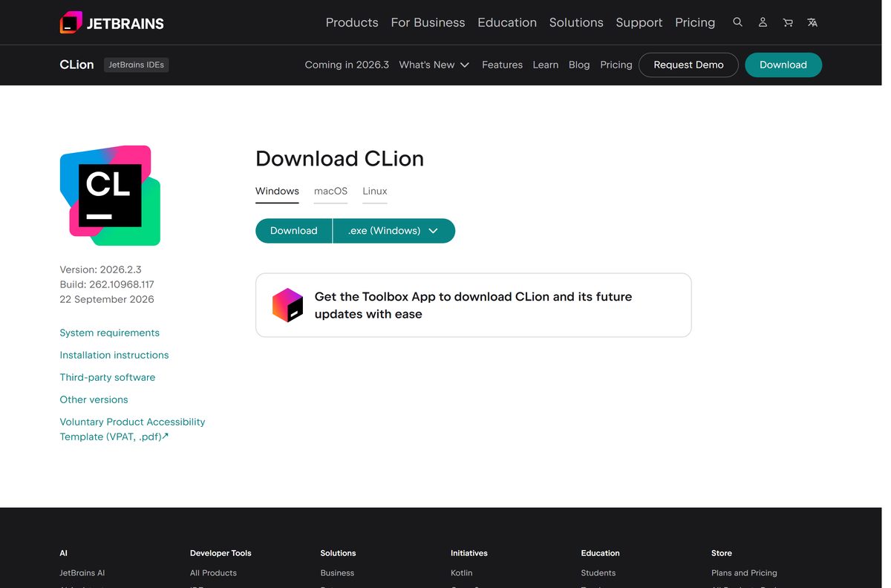This screenshot has height=588, width=891.
Task: Open the Products menu
Action: (352, 22)
